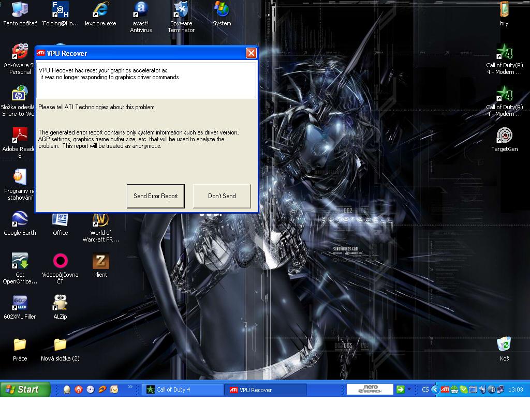
Task: Select avast! Antivirus desktop icon
Action: [141, 17]
